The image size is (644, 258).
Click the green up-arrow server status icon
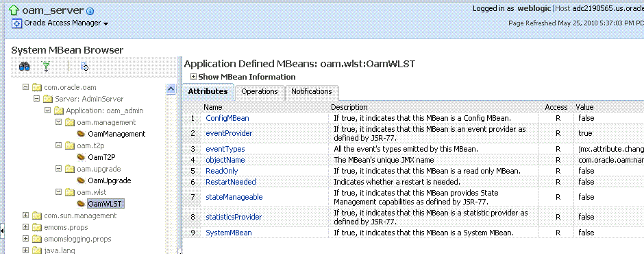(x=14, y=10)
